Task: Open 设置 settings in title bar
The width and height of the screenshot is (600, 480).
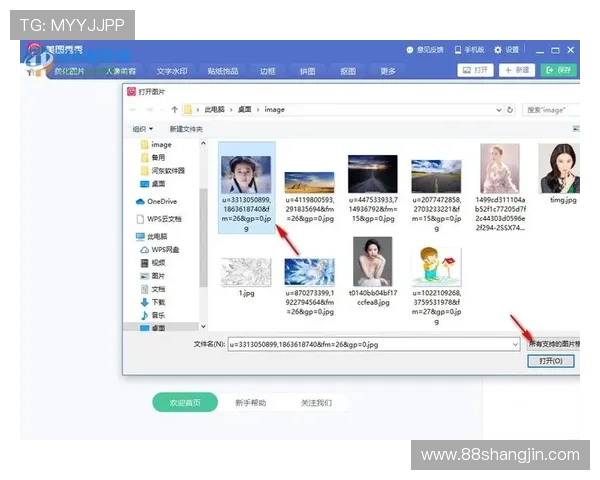Action: click(500, 49)
